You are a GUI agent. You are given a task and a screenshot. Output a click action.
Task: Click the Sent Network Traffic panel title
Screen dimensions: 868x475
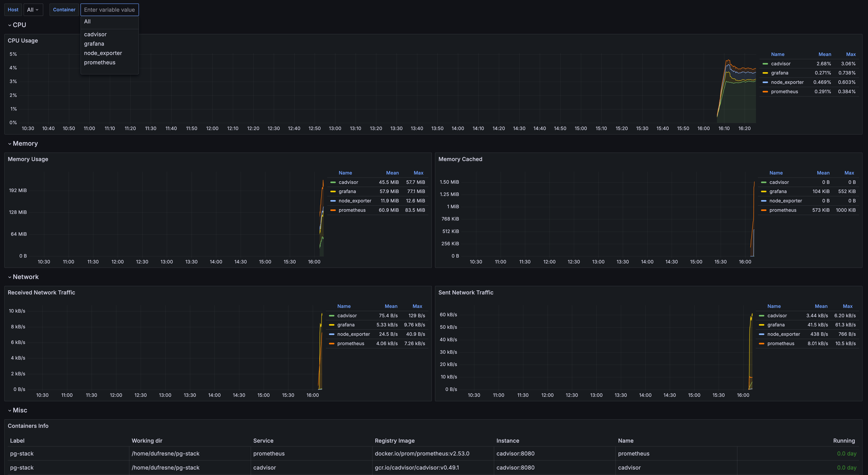click(466, 293)
